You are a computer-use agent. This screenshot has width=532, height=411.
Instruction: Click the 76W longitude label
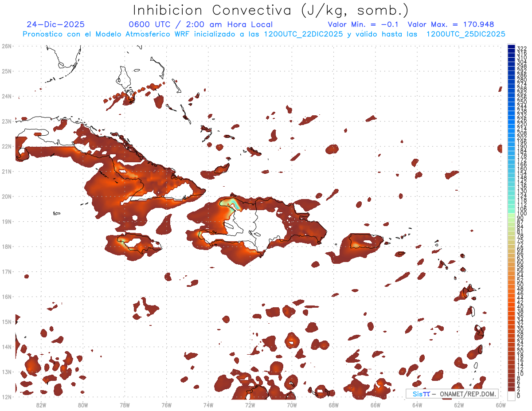point(167,404)
